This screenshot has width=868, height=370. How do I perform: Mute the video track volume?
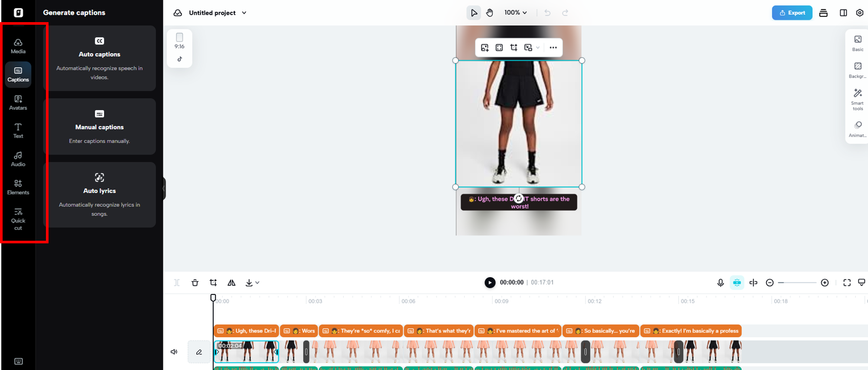point(174,352)
